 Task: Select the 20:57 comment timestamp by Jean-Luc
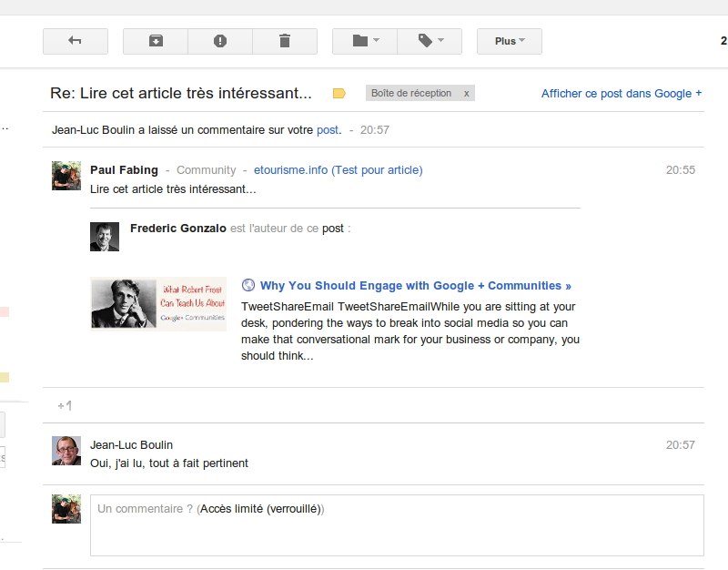tap(680, 445)
